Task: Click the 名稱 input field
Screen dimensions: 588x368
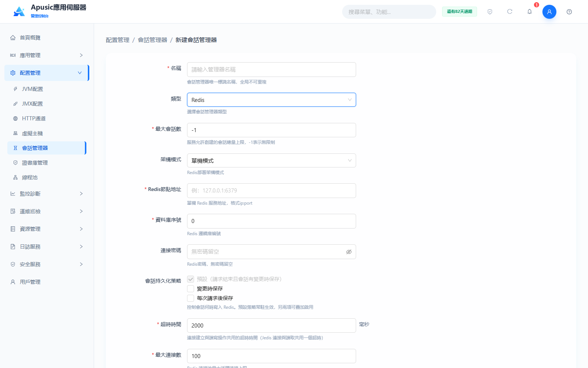Action: (x=271, y=70)
